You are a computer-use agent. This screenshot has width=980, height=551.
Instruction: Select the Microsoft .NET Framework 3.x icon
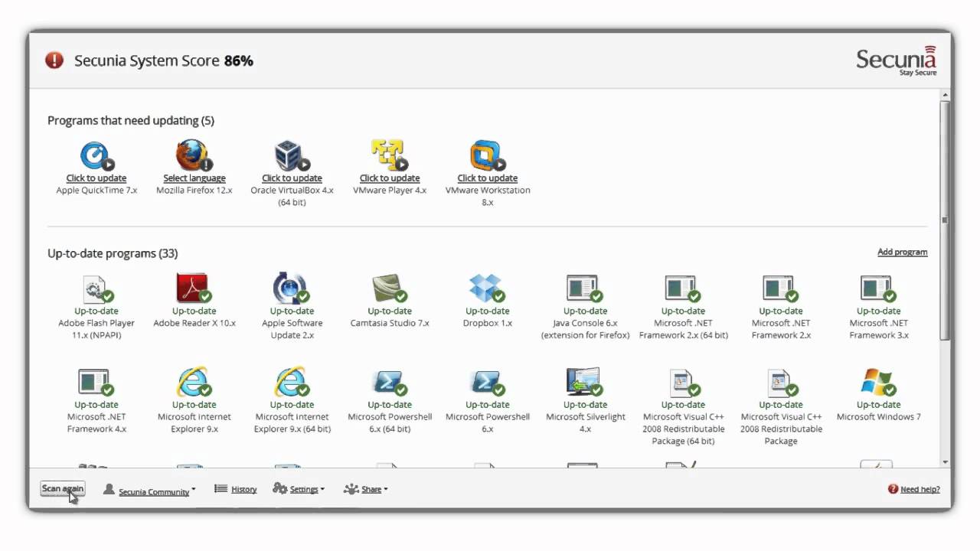coord(878,289)
